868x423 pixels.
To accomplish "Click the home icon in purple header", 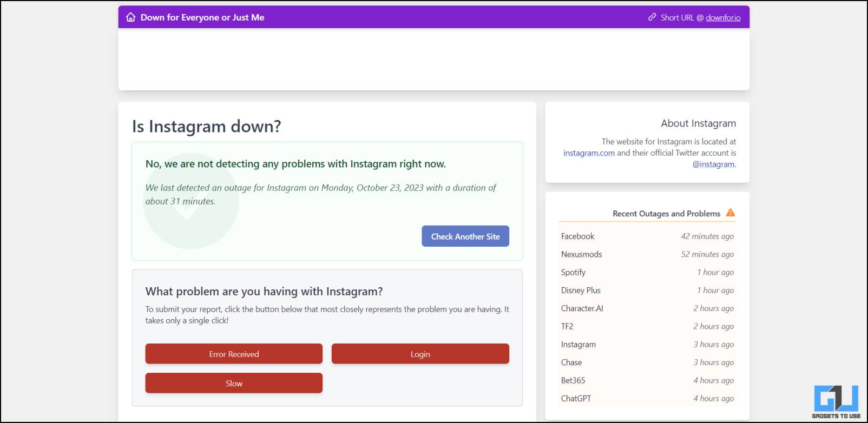I will [x=130, y=17].
